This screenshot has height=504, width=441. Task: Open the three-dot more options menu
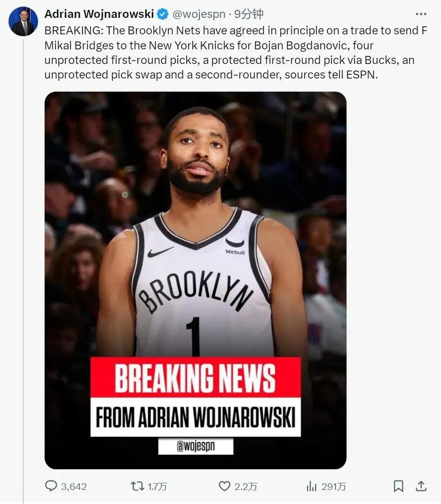pos(421,14)
